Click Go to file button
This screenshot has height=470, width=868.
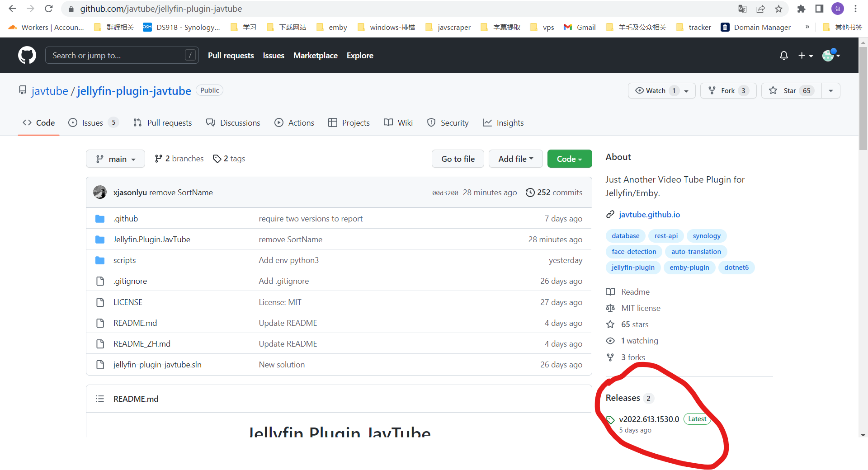pos(458,159)
